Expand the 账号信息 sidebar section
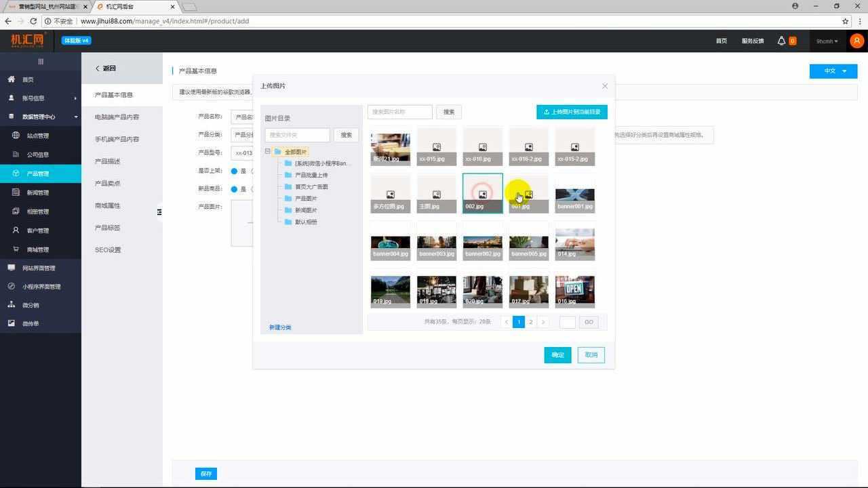Viewport: 868px width, 488px height. [x=41, y=98]
